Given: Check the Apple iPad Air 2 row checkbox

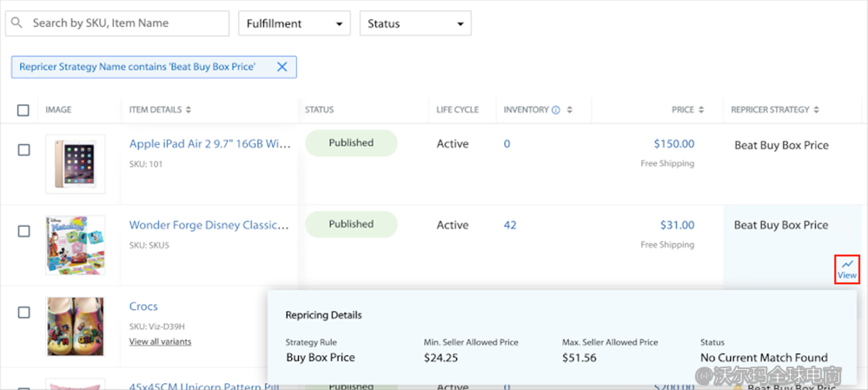Looking at the screenshot, I should [23, 150].
